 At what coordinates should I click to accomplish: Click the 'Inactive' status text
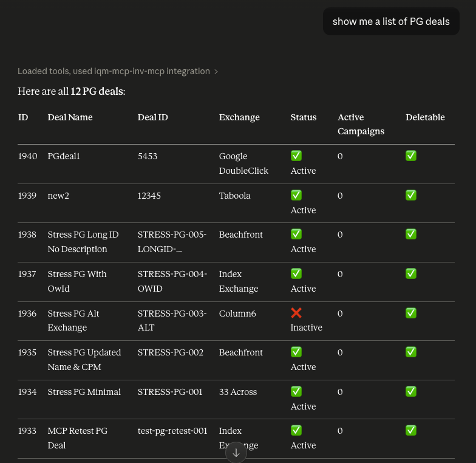(x=306, y=328)
